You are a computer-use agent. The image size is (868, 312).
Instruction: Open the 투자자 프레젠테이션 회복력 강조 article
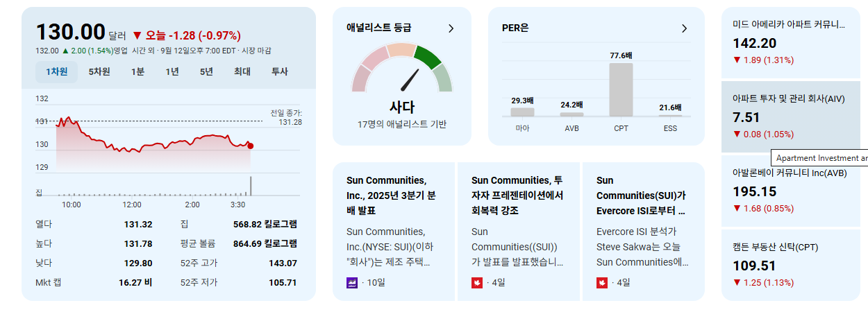pyautogui.click(x=519, y=232)
